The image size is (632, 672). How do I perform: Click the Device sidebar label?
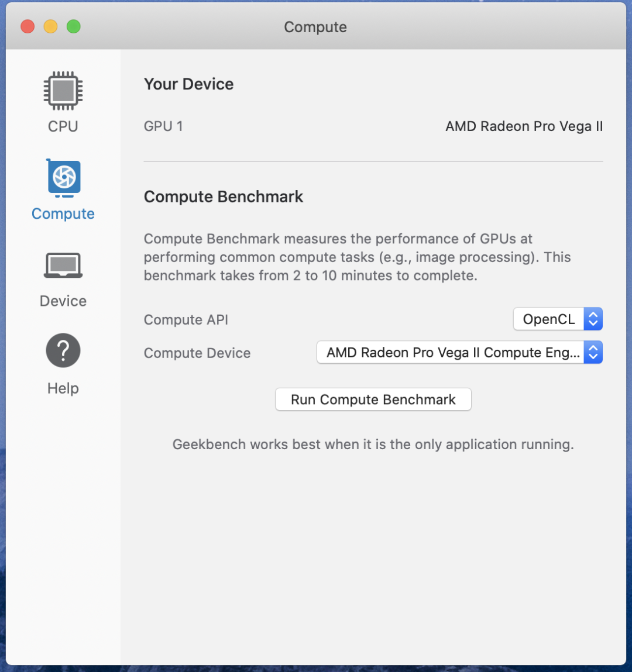[63, 301]
